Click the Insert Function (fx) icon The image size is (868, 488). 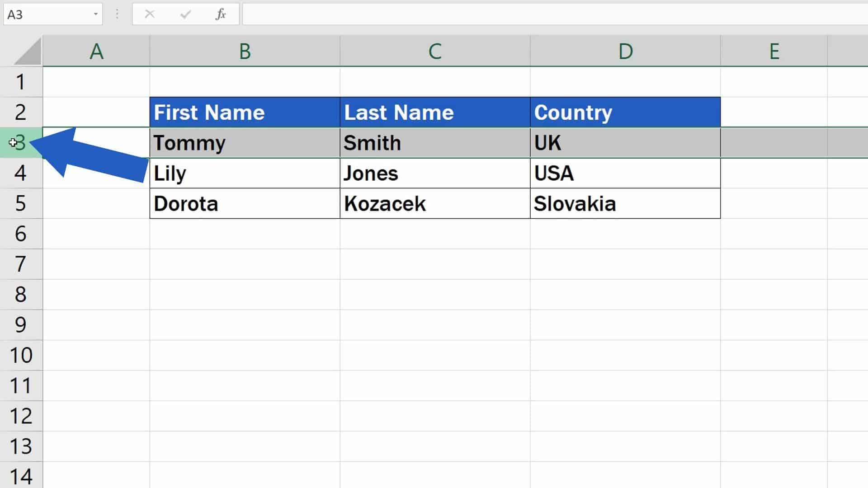pyautogui.click(x=220, y=14)
